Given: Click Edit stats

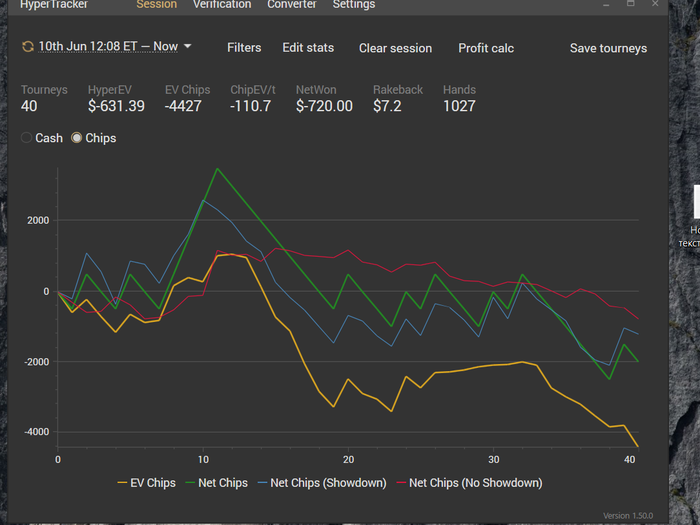Looking at the screenshot, I should coord(308,48).
